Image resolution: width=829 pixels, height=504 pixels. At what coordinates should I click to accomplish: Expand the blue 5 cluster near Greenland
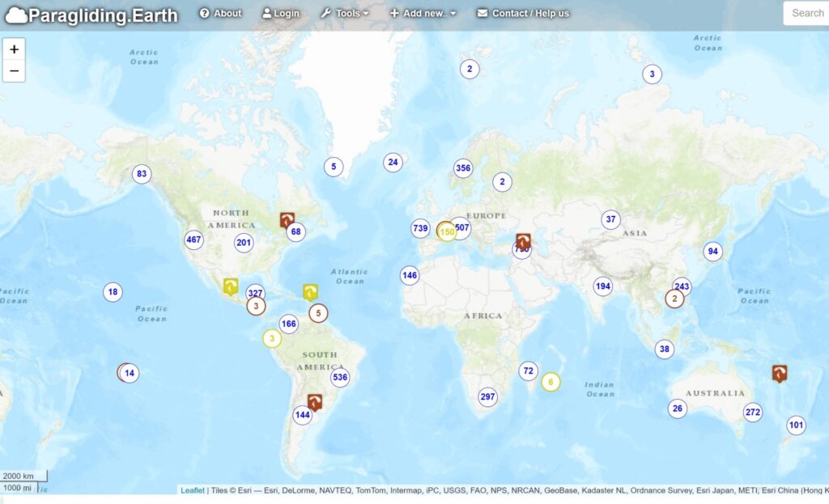(334, 167)
